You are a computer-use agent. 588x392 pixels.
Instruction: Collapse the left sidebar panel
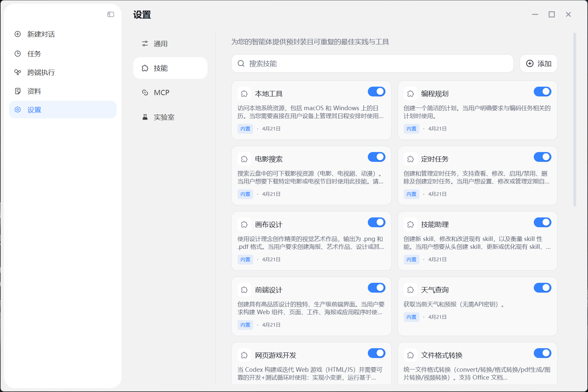110,14
